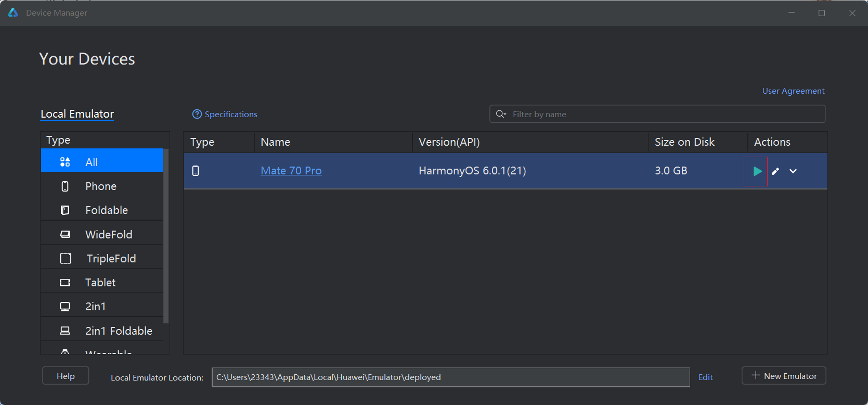
Task: Start the Mate 70 Pro emulator
Action: (757, 171)
